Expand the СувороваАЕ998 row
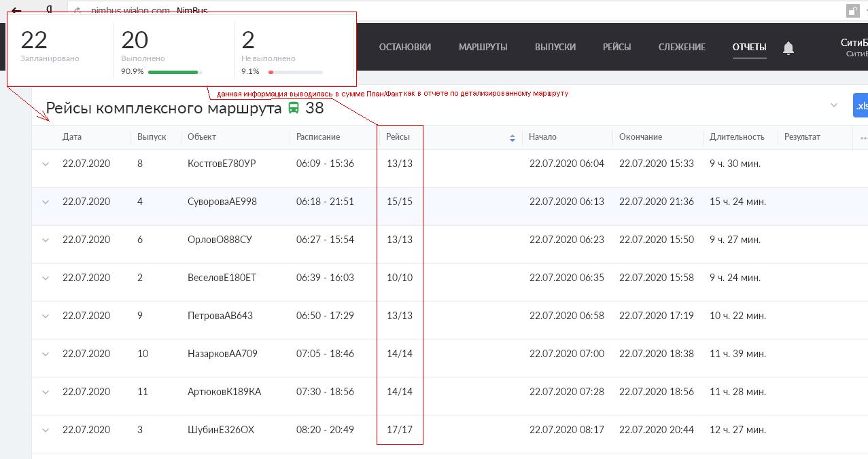This screenshot has height=459, width=868. click(46, 202)
